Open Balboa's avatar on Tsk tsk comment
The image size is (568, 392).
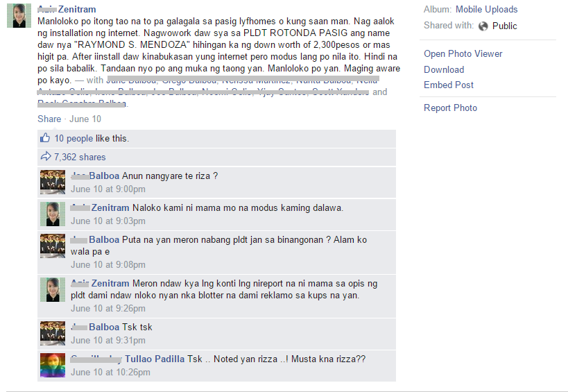tap(53, 333)
